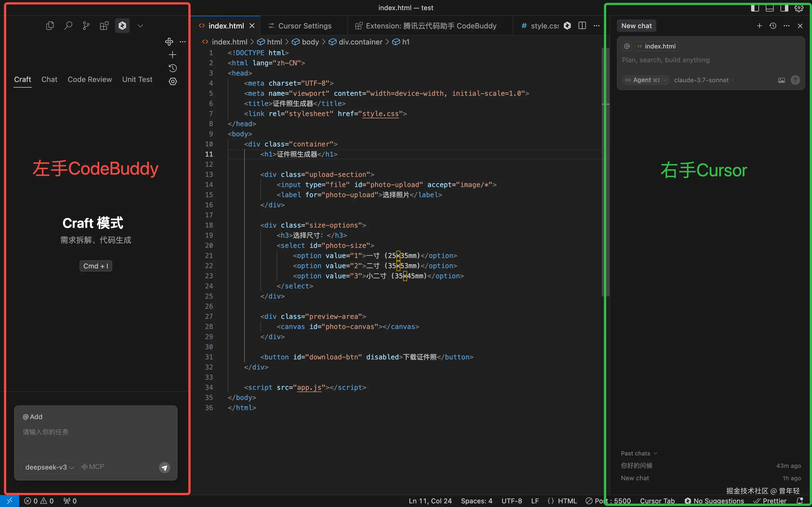Click the image attach icon in Cursor chat
This screenshot has width=812, height=507.
tap(782, 80)
